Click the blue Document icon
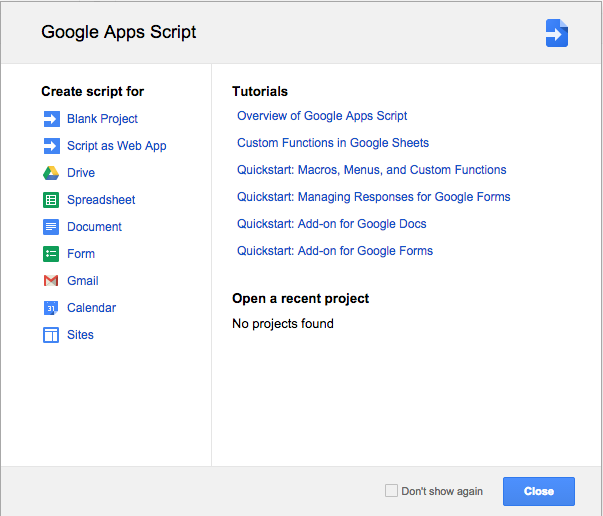 (51, 227)
